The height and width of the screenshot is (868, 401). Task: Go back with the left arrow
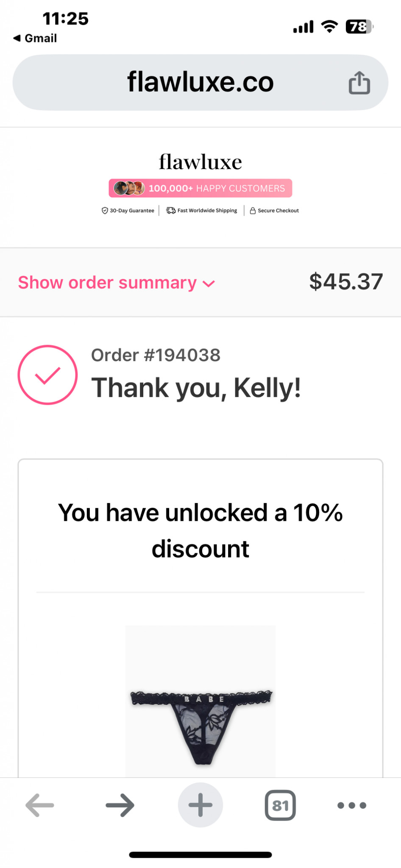[40, 805]
